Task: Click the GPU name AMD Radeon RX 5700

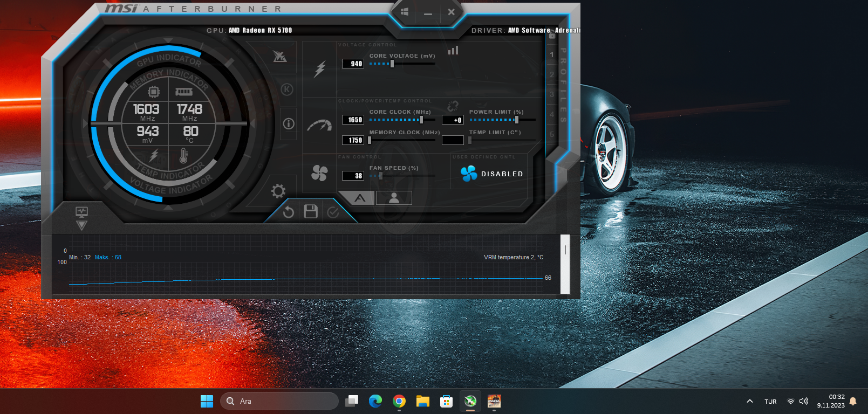Action: (x=260, y=30)
